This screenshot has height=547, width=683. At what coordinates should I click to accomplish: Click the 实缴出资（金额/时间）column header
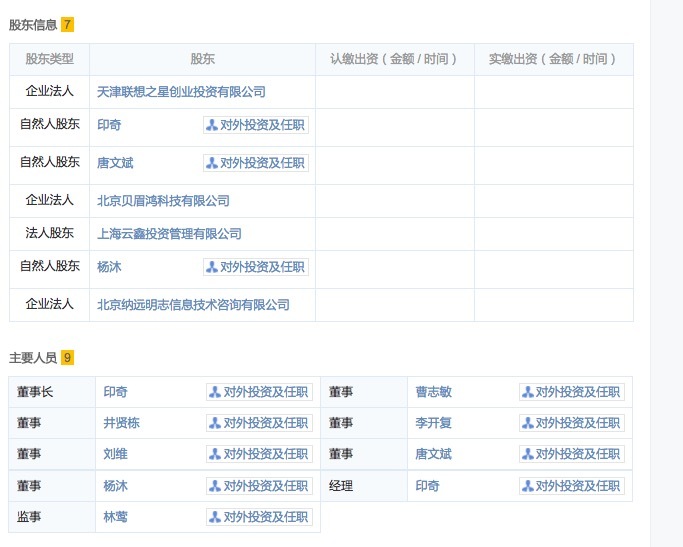[554, 59]
